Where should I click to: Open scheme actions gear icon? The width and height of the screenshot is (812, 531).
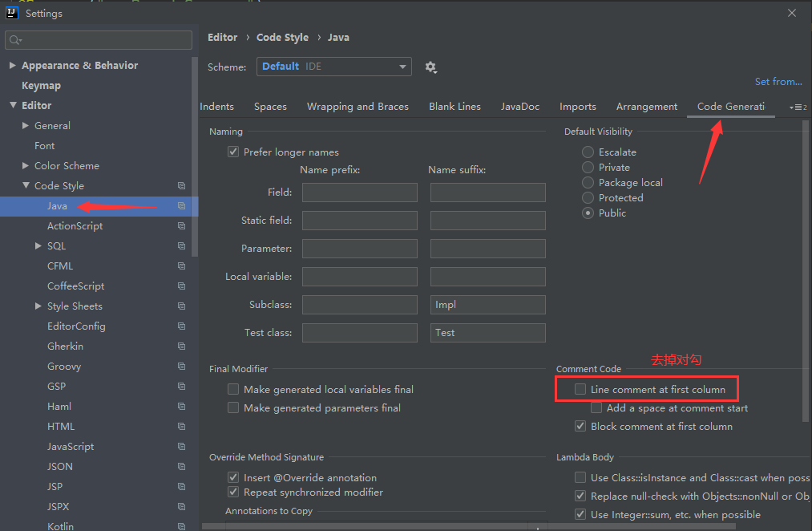click(x=430, y=67)
